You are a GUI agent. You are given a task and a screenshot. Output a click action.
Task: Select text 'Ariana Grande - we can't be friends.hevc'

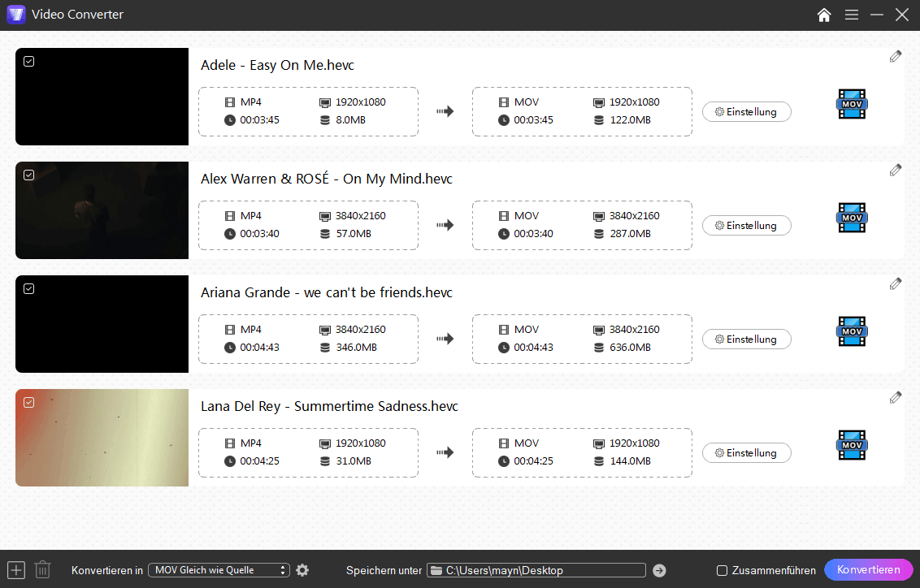(x=327, y=292)
